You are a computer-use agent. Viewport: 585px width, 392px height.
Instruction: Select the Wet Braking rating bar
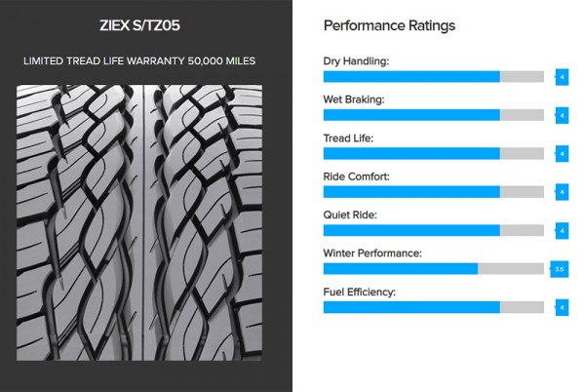point(433,114)
